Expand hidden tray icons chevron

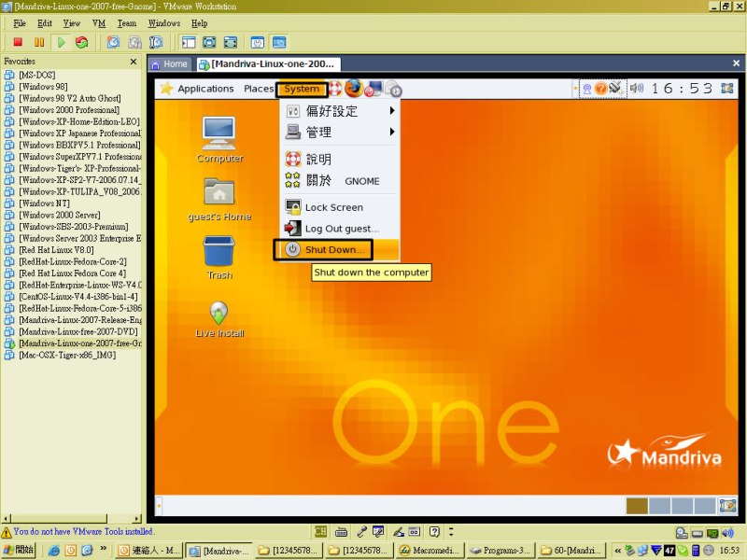click(617, 551)
